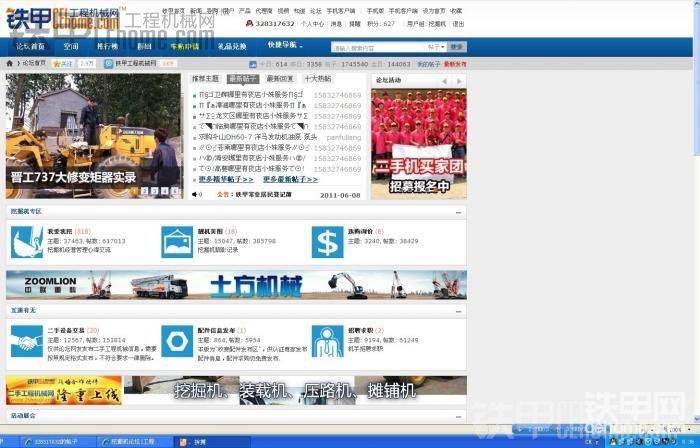
Task: Open the search type dropdown 帖子
Action: coord(436,47)
